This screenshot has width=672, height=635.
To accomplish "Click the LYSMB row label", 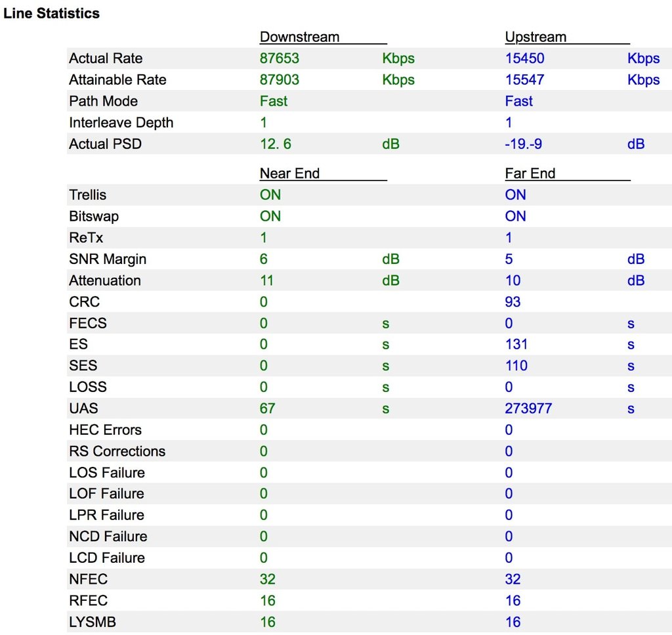I will (93, 622).
